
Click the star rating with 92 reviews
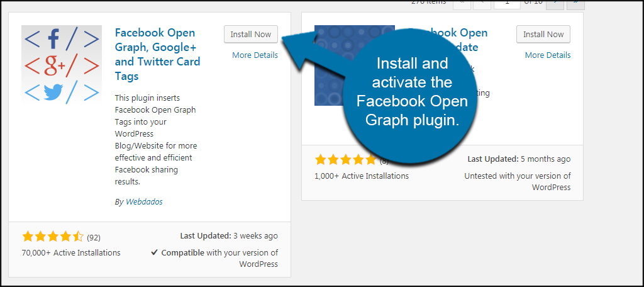click(53, 237)
